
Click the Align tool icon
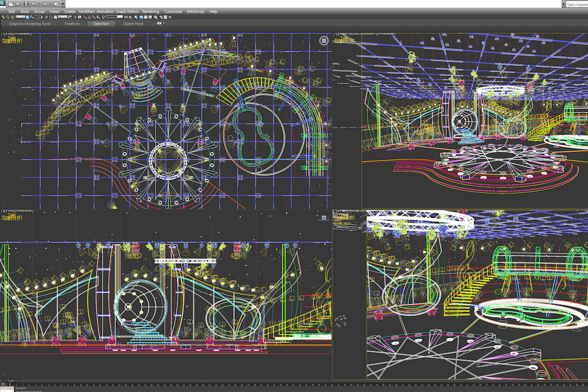tap(130, 17)
